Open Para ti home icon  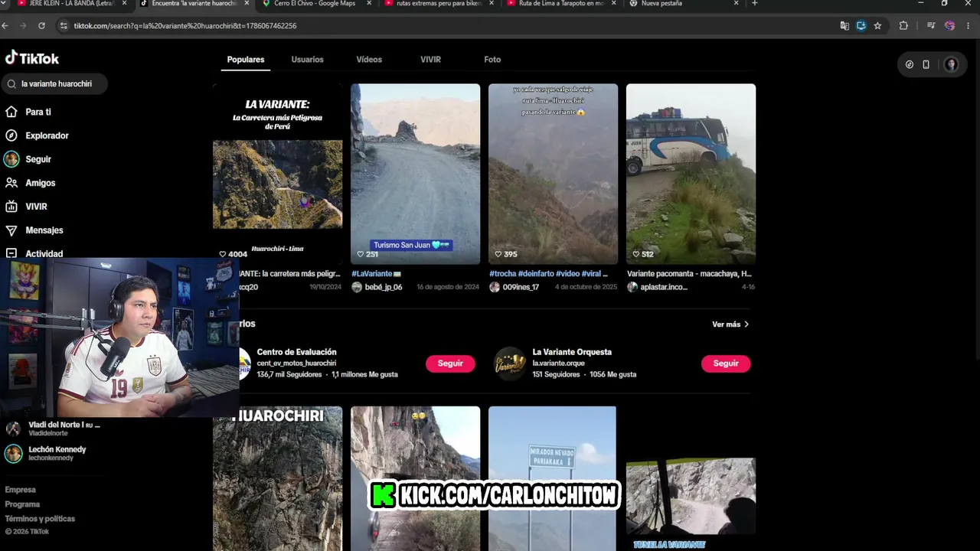[x=11, y=112]
